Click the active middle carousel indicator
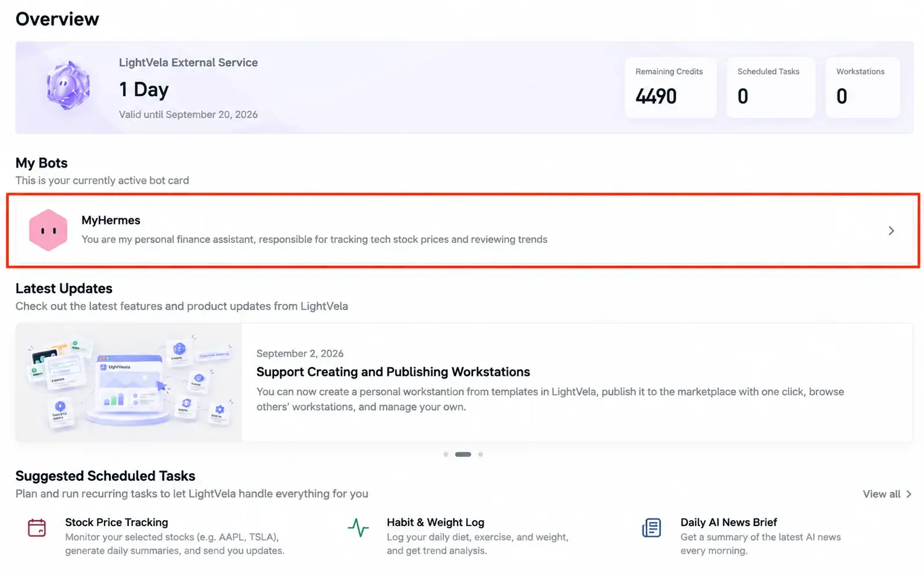Image resolution: width=924 pixels, height=573 pixels. pyautogui.click(x=463, y=454)
